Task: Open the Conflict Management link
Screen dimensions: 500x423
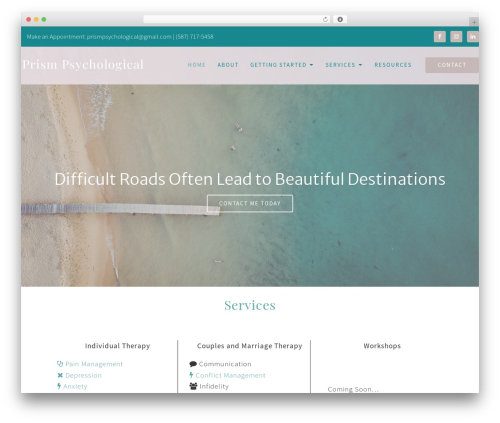Action: click(x=230, y=375)
